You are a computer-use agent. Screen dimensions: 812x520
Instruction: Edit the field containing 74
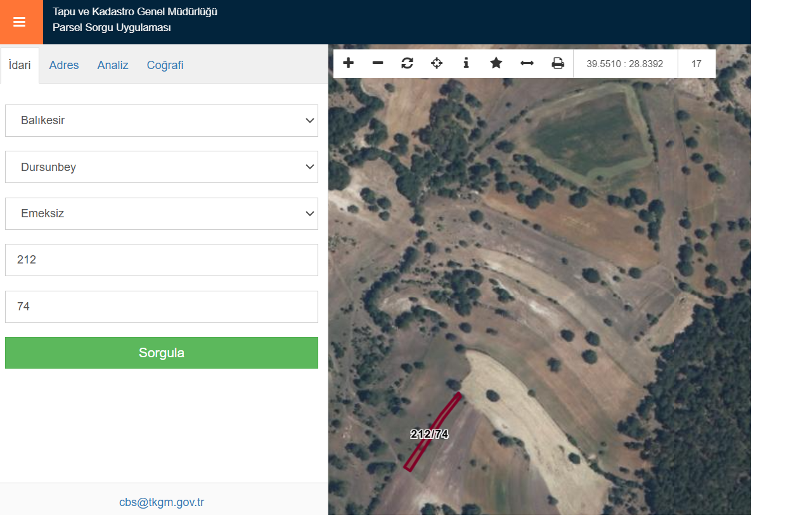click(162, 307)
